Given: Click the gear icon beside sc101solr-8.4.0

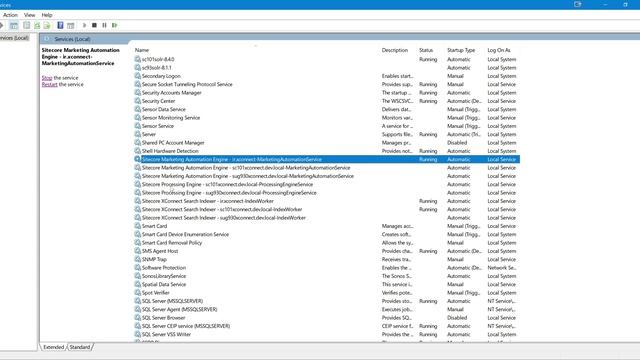Looking at the screenshot, I should pos(138,59).
